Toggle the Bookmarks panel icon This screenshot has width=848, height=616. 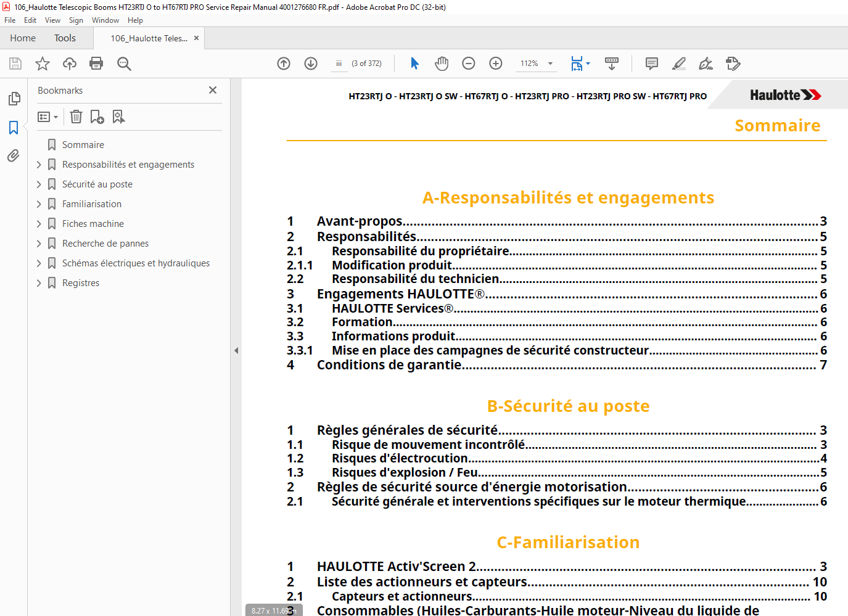click(14, 128)
